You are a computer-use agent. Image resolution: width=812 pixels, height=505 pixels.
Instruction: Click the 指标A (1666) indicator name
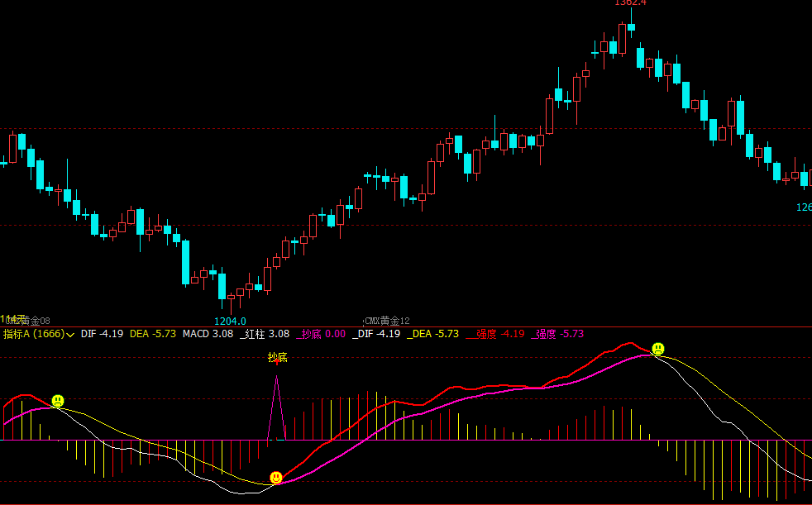coord(34,334)
